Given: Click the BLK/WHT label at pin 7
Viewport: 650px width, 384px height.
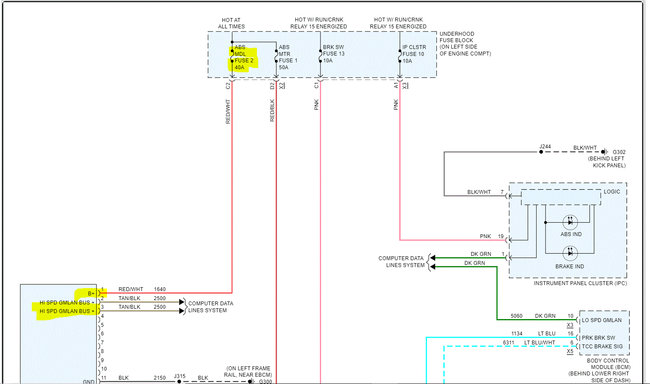Looking at the screenshot, I should [x=479, y=192].
